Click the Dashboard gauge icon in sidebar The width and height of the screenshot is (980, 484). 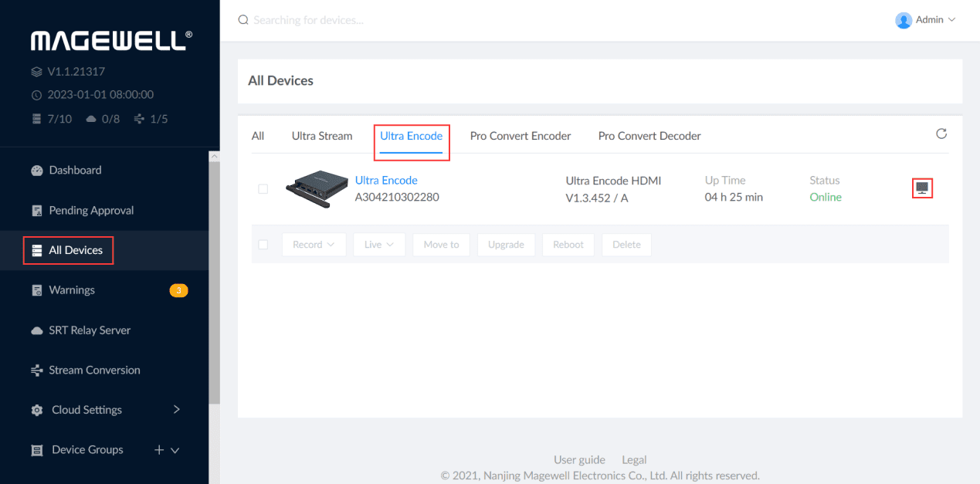[36, 171]
